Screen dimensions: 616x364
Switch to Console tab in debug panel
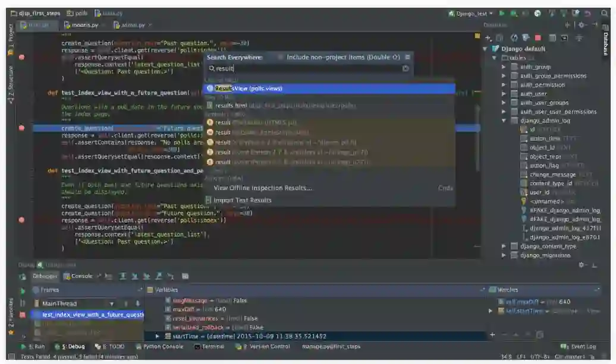tap(78, 276)
